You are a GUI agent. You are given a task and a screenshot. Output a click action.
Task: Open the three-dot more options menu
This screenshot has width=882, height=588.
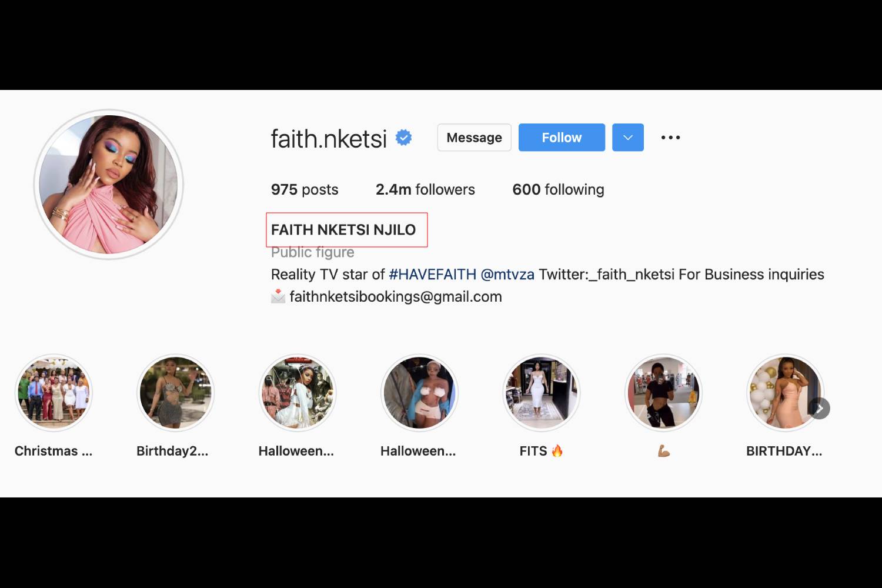(670, 138)
